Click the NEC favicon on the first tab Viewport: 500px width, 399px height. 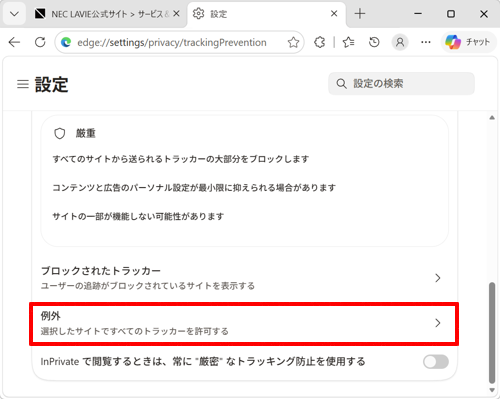(40, 14)
